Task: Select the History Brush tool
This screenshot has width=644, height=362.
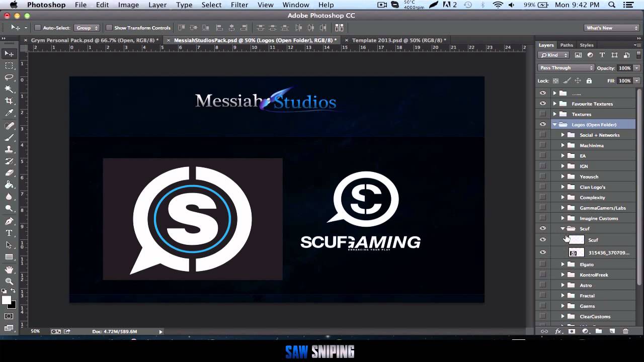Action: (x=9, y=161)
